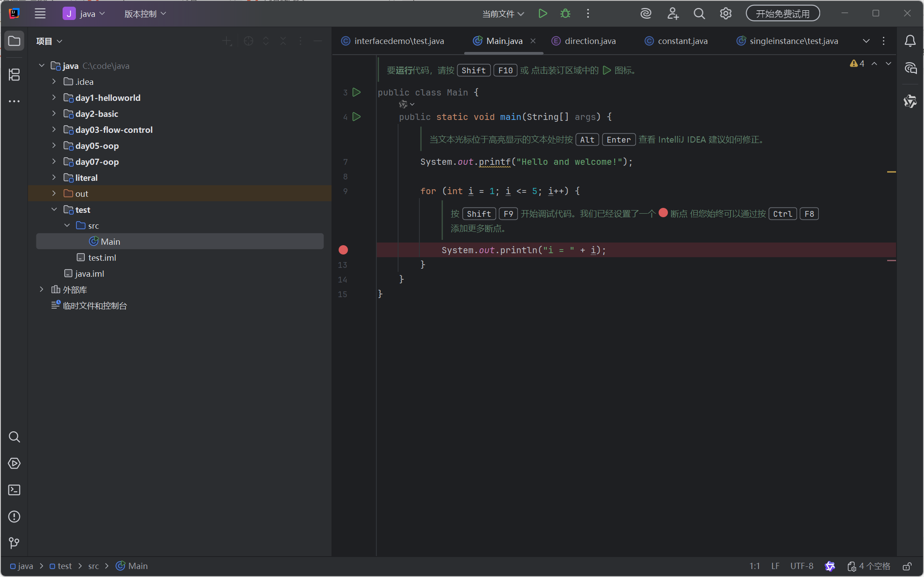Open the Git version control tool window

pos(14,543)
